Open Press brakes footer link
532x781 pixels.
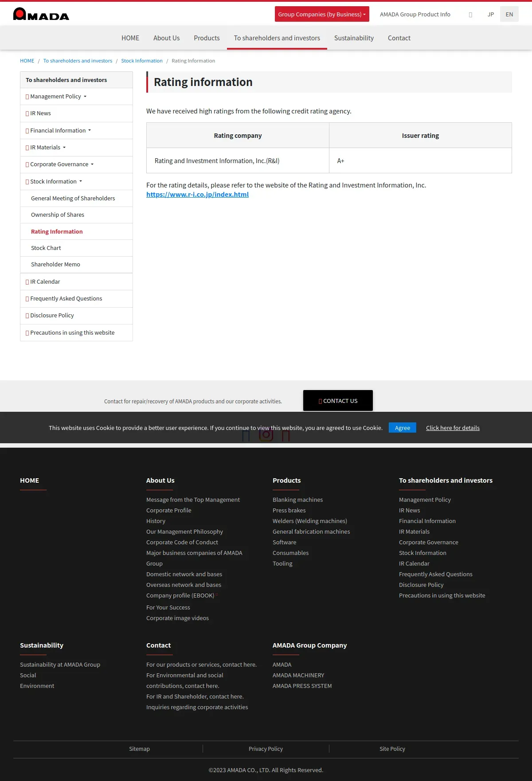coord(289,510)
